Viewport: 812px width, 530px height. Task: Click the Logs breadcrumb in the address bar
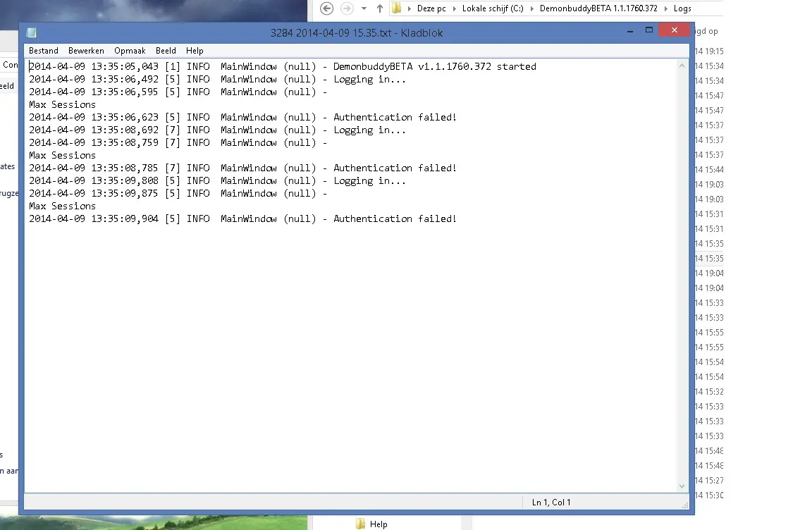tap(682, 8)
